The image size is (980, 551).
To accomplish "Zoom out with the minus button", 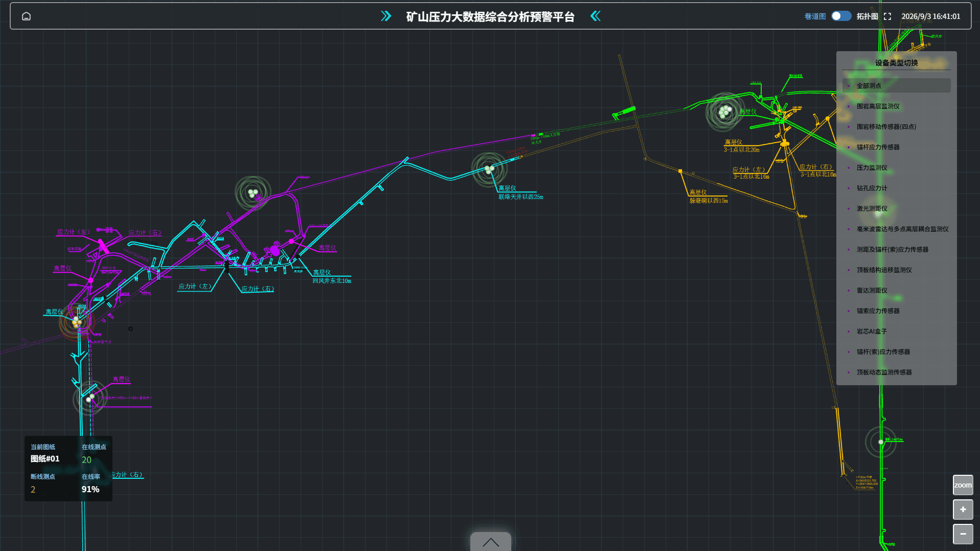I will [x=963, y=534].
